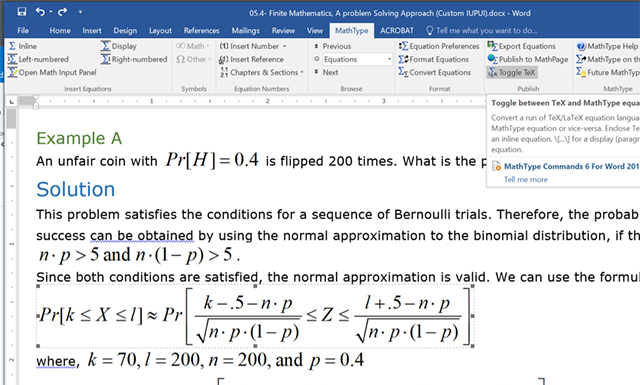Go to Previous equation

click(x=333, y=46)
